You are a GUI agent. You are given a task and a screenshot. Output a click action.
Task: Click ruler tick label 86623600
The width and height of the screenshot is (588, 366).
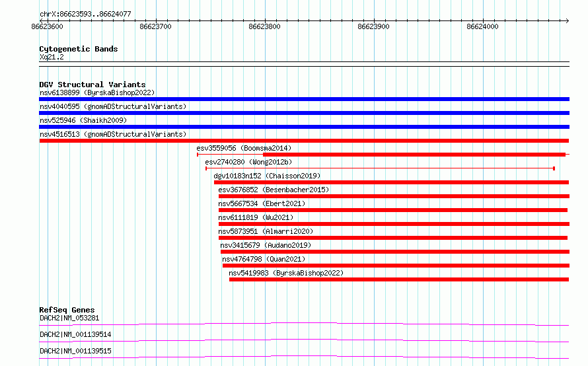(48, 26)
